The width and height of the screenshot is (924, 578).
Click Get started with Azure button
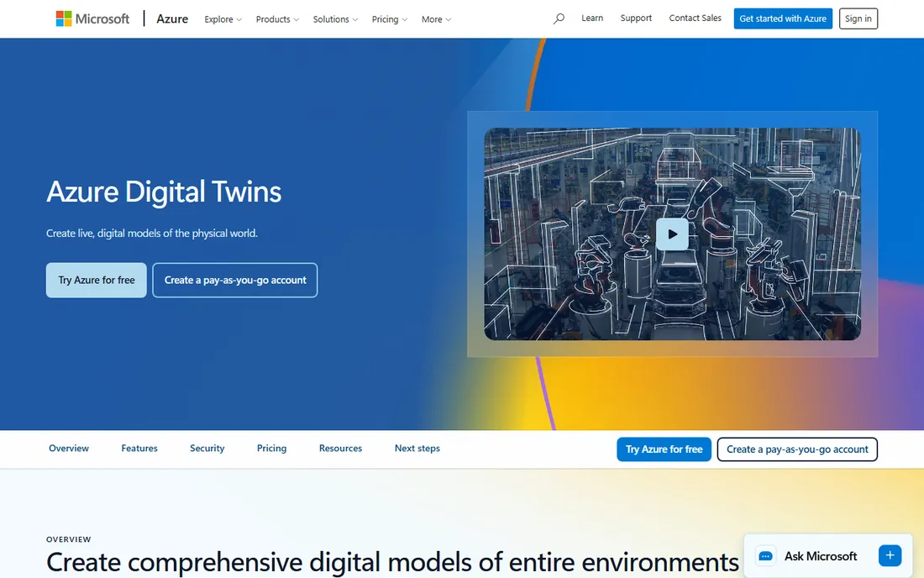[x=783, y=18]
